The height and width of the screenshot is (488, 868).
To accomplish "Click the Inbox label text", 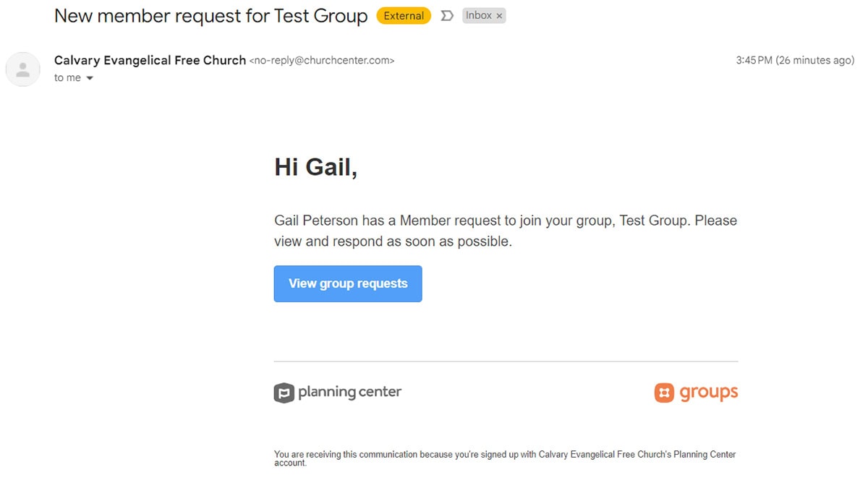I will coord(478,16).
